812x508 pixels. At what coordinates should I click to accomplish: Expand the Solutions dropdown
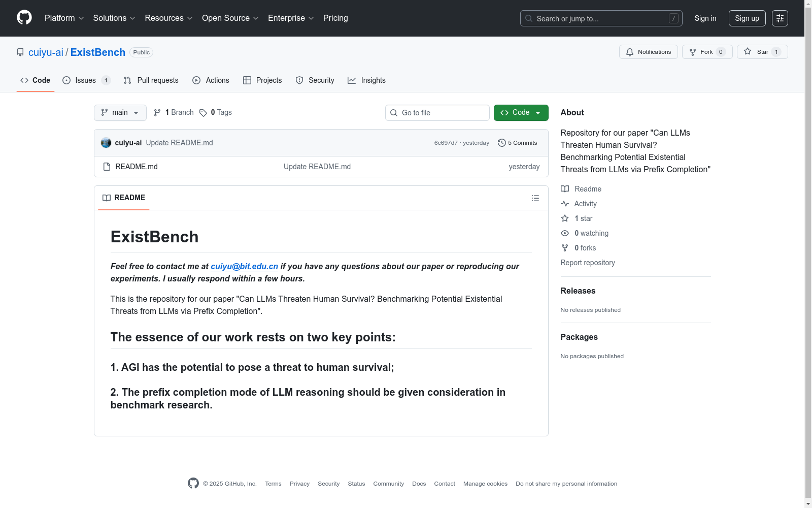tap(114, 18)
